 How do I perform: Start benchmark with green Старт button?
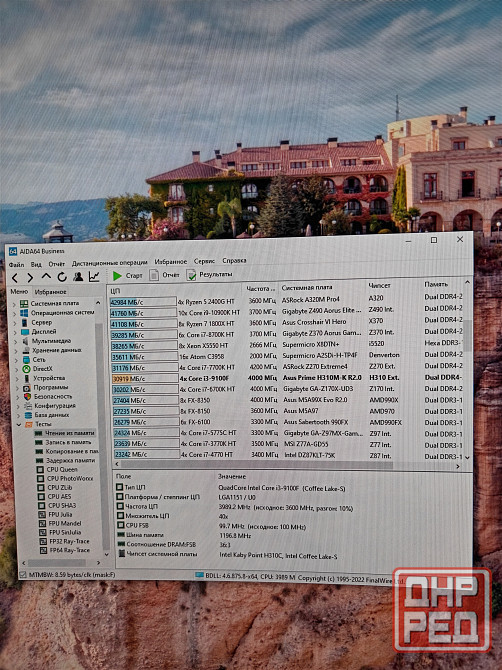(x=127, y=276)
